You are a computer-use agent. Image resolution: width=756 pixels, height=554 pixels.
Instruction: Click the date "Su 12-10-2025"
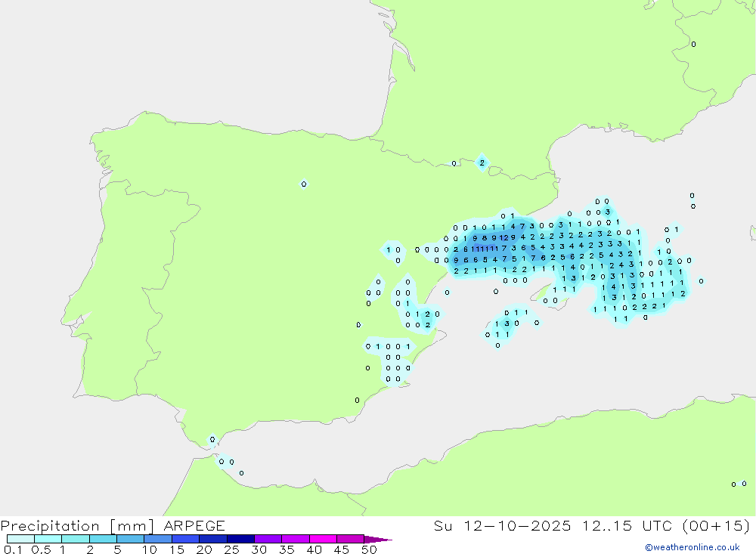pyautogui.click(x=502, y=526)
